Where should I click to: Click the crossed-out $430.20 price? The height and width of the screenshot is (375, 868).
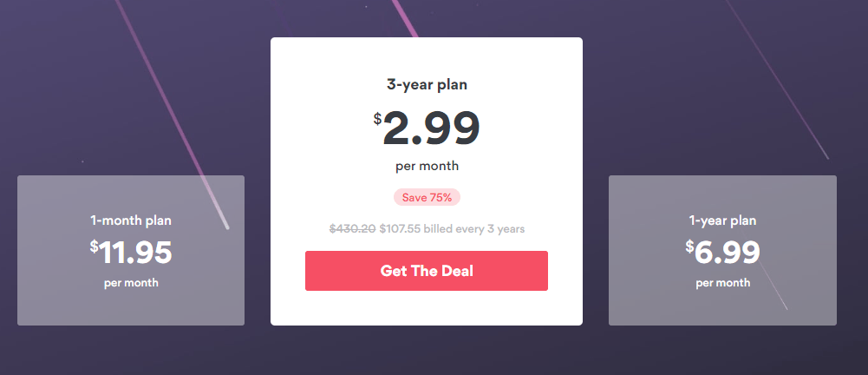(353, 229)
